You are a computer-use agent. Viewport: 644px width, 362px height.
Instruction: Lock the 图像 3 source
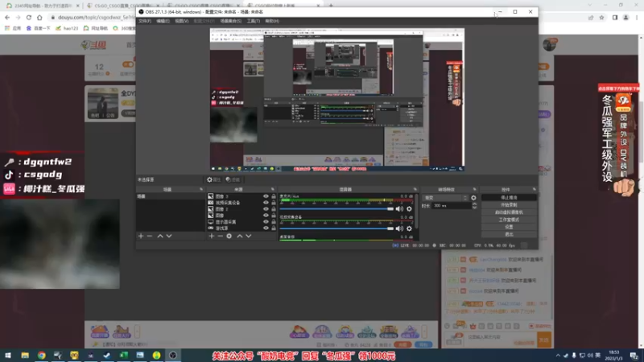point(274,196)
